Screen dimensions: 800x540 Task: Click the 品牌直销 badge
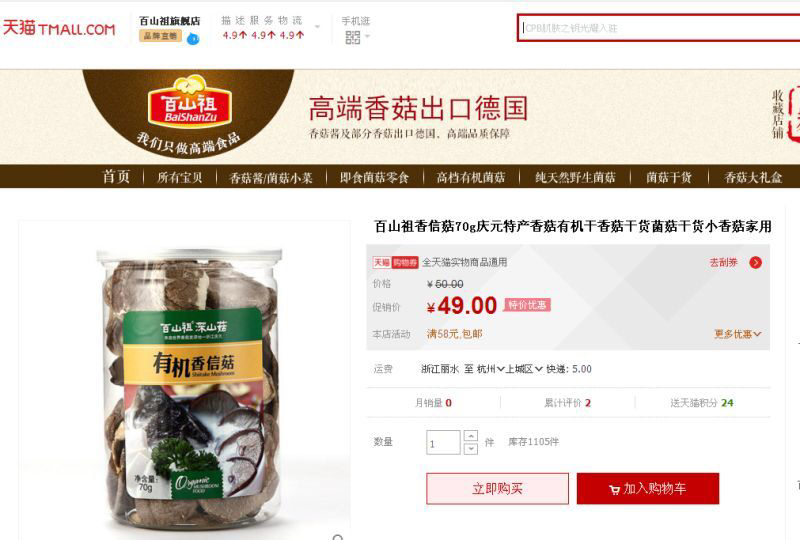[x=160, y=36]
